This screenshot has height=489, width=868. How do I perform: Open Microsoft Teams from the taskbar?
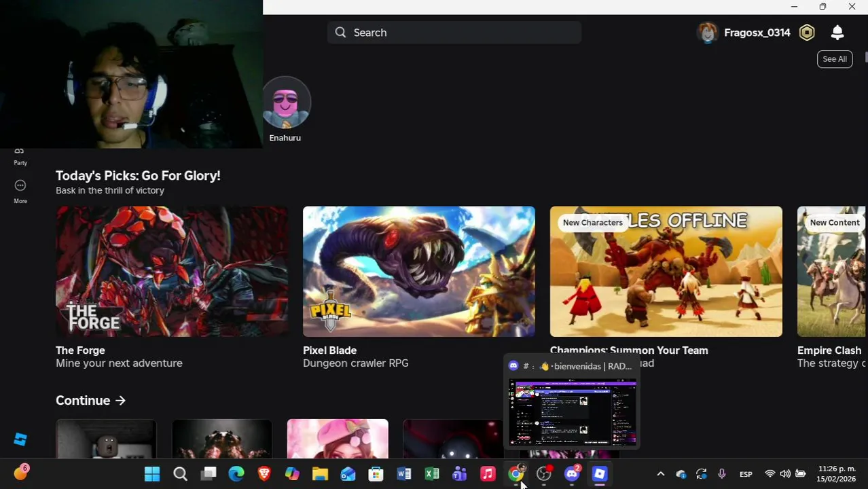[460, 474]
